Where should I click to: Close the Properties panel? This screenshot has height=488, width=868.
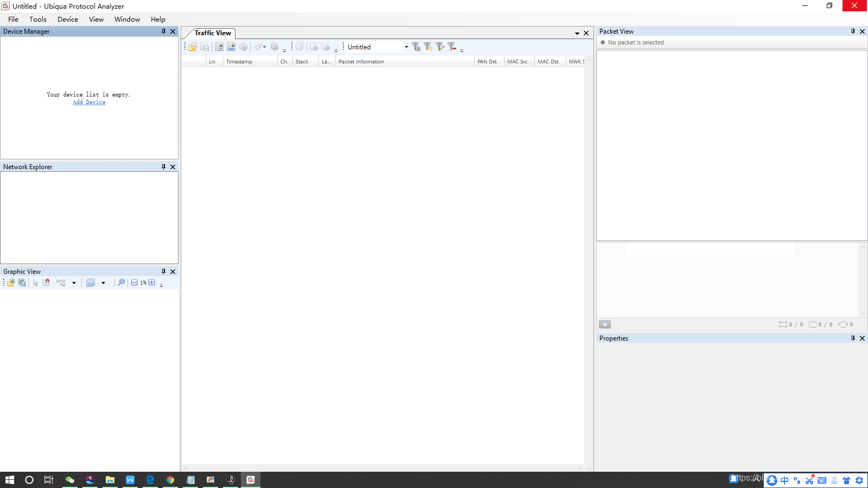point(863,338)
